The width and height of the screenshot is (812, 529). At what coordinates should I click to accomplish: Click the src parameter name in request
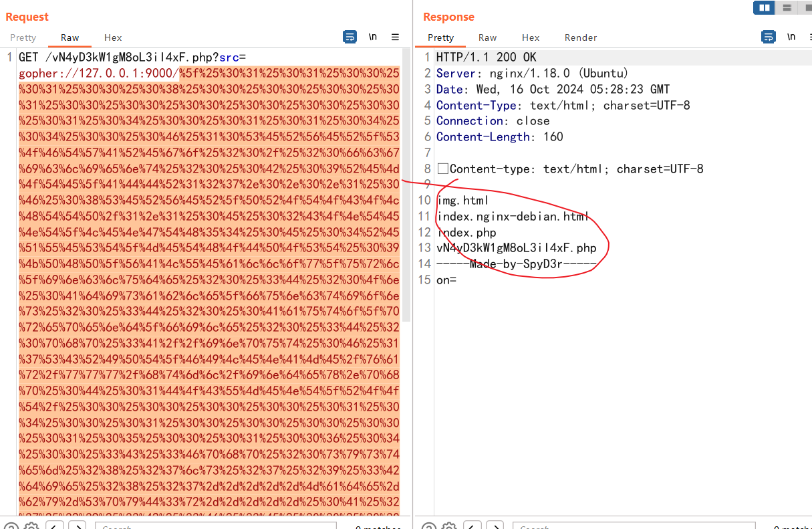(x=230, y=58)
